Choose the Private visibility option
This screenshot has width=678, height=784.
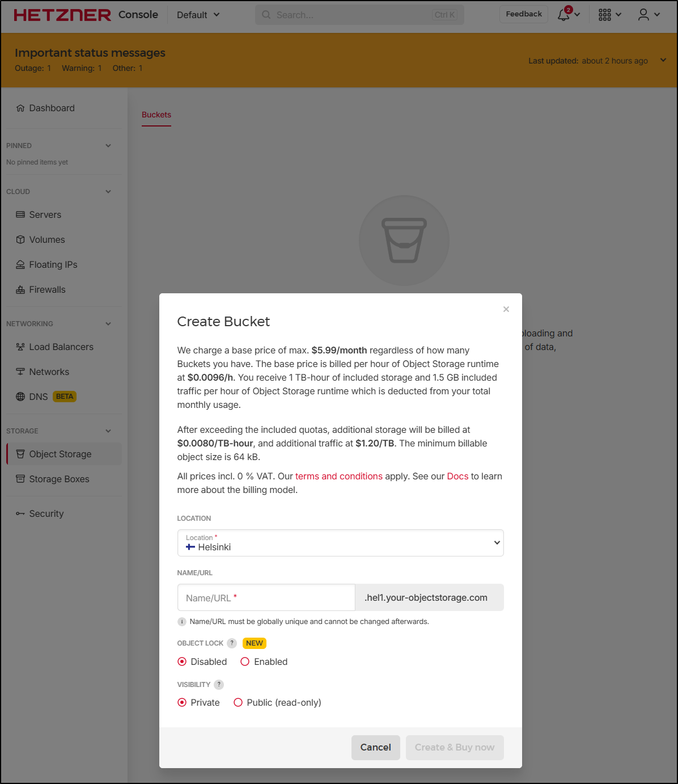(x=182, y=702)
